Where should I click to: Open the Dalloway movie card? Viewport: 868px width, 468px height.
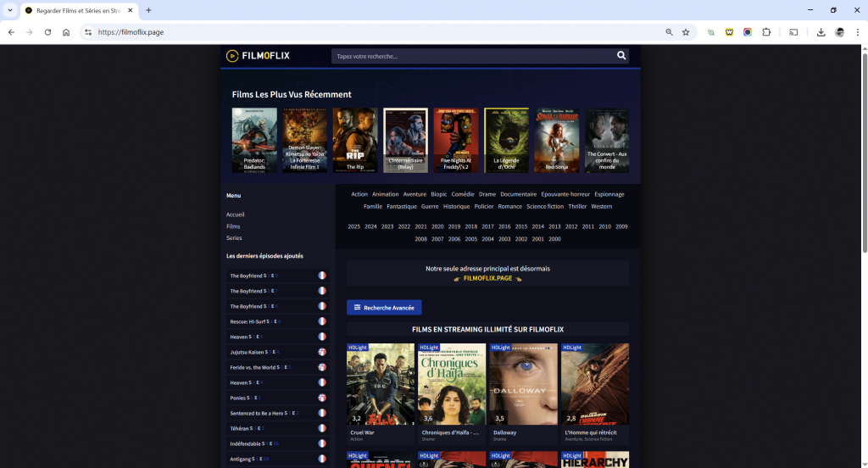pos(523,393)
